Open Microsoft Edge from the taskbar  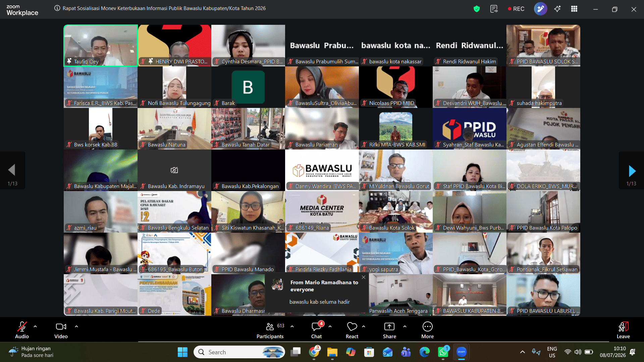tap(424, 352)
